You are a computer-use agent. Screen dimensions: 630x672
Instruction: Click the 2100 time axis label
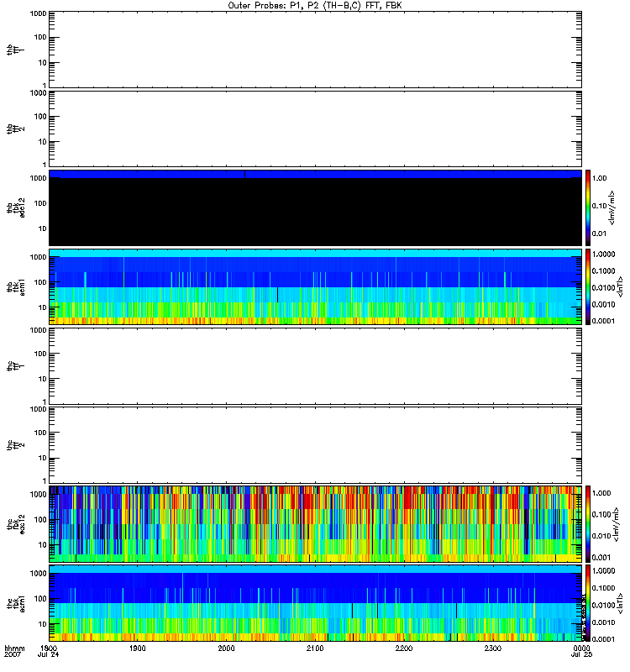[x=315, y=648]
